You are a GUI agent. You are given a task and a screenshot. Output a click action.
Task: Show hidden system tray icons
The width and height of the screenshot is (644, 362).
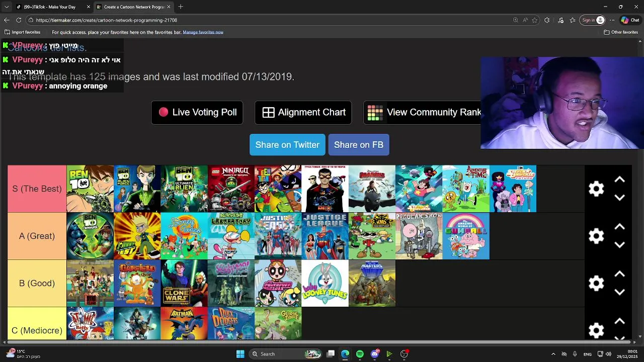coord(553,354)
